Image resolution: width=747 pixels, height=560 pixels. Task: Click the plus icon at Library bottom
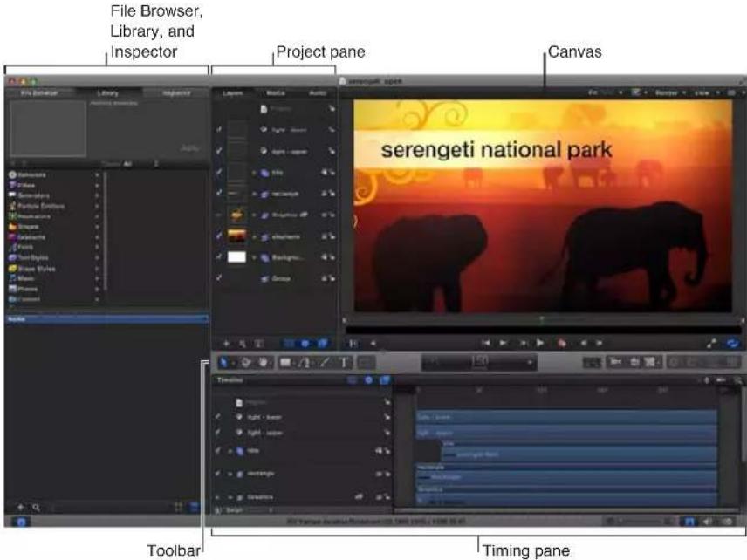pos(20,507)
